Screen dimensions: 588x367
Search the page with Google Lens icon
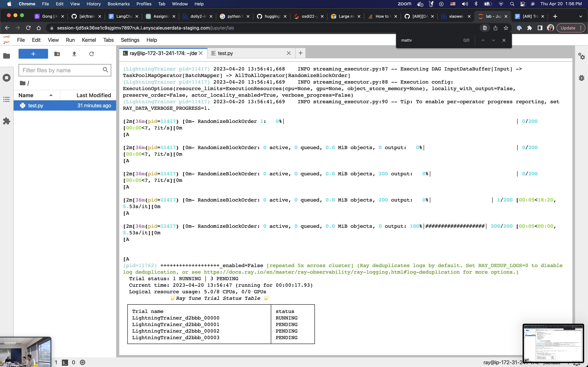[x=484, y=28]
